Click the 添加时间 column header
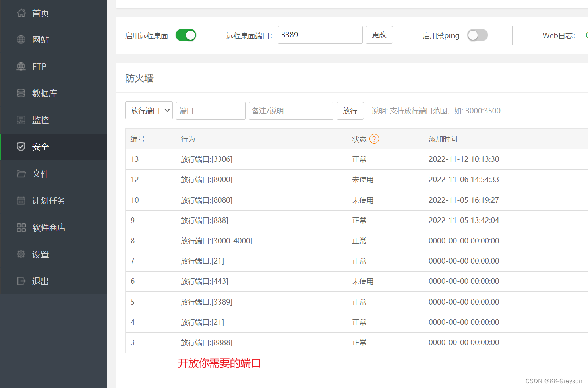The width and height of the screenshot is (588, 388). (443, 139)
